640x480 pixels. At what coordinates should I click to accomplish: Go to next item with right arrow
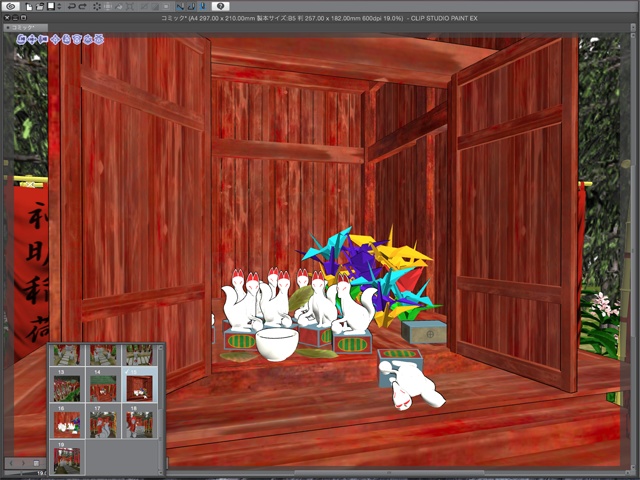(x=23, y=463)
